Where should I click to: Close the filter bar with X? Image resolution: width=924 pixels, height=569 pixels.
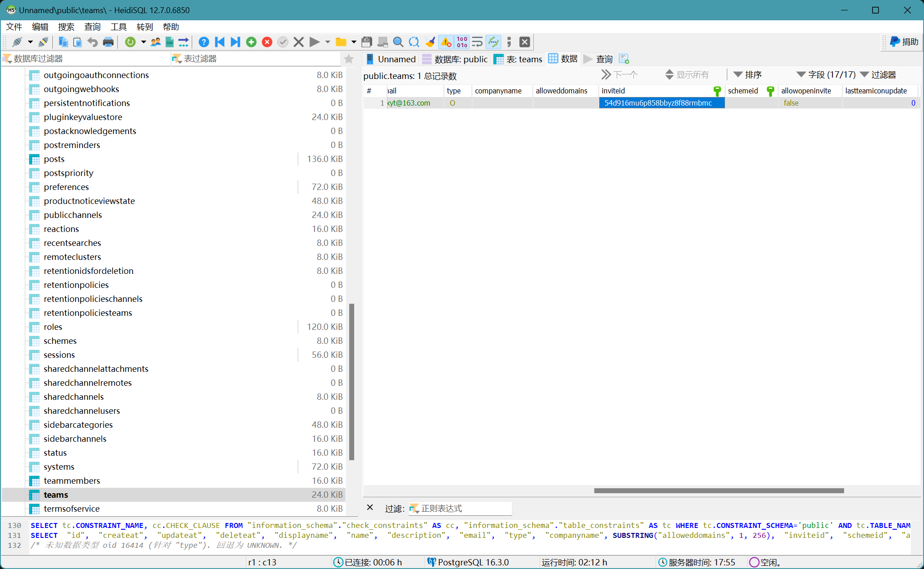tap(370, 508)
